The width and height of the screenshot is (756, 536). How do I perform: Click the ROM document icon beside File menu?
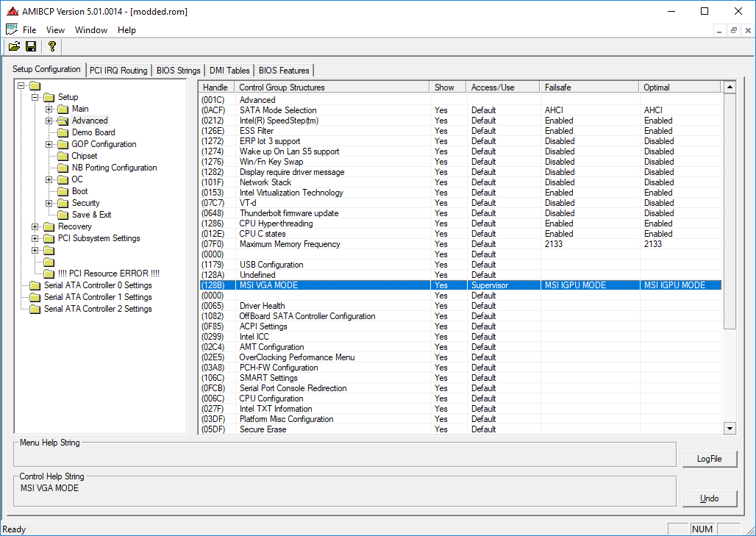coord(12,30)
